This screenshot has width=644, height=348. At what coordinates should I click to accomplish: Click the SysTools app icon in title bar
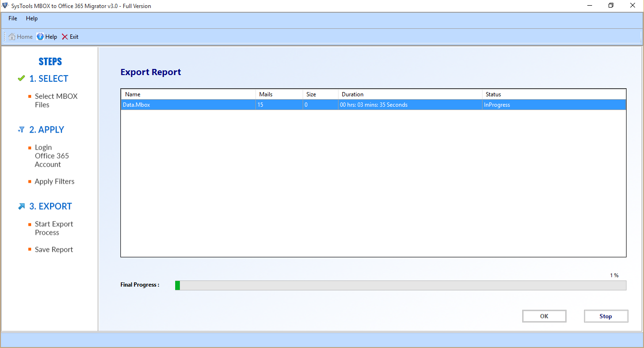tap(5, 6)
